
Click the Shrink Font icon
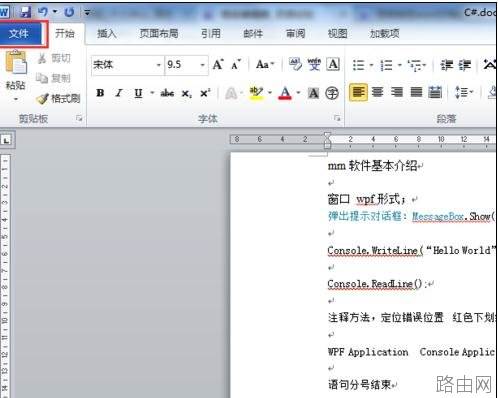(x=236, y=65)
